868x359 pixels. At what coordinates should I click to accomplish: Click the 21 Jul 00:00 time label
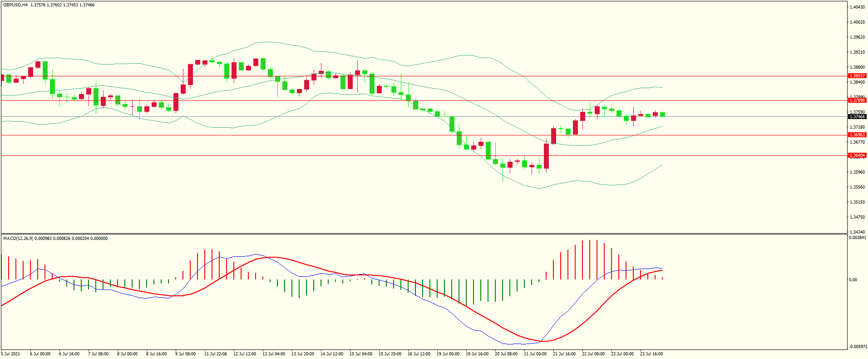click(x=535, y=354)
